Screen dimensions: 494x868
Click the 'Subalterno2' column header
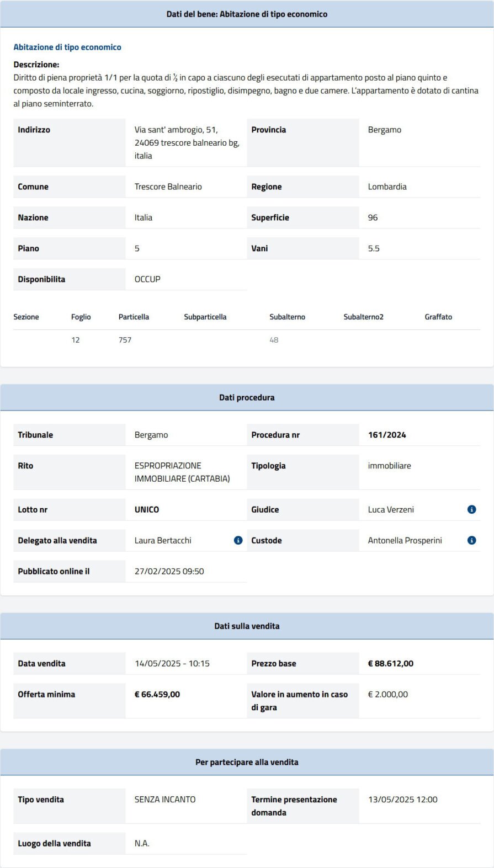pyautogui.click(x=363, y=317)
